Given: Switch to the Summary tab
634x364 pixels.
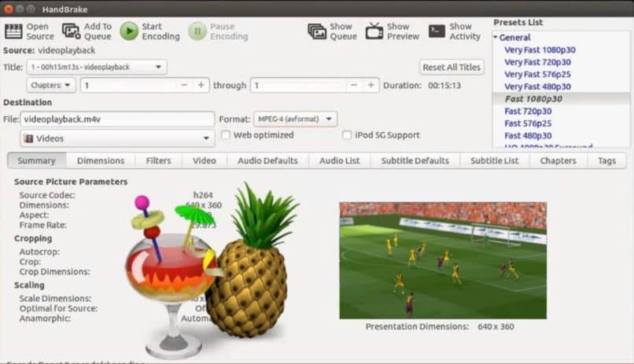Looking at the screenshot, I should (x=36, y=161).
